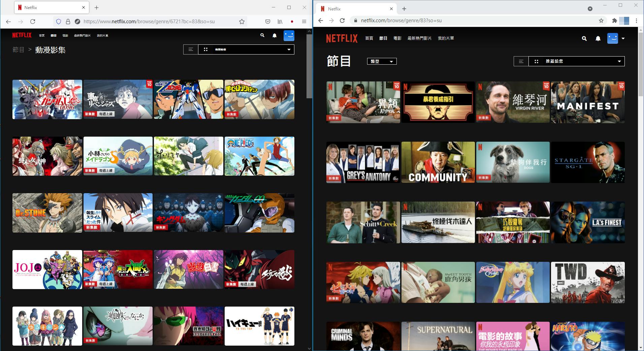This screenshot has height=351, width=644.
Task: Switch to list view in anime genre page
Action: click(x=191, y=49)
